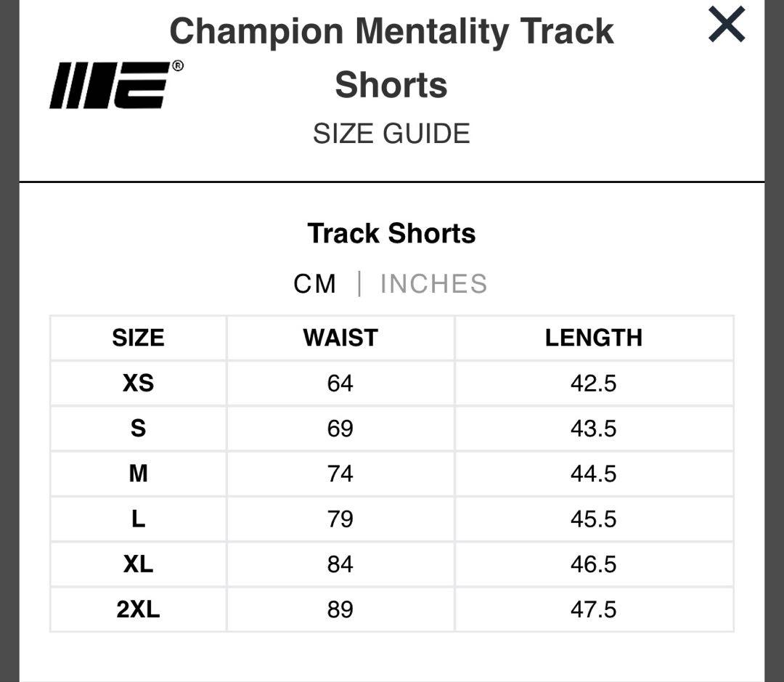Screen dimensions: 784x682
Task: Select the CM unit option
Action: coord(315,283)
